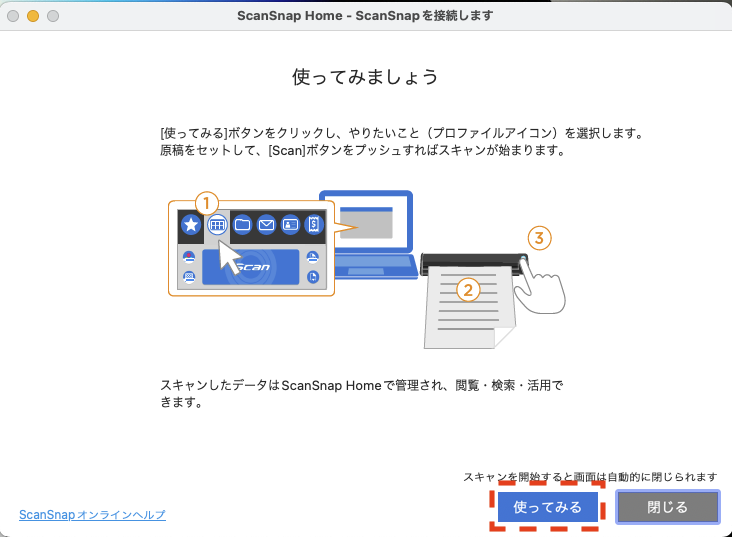The height and width of the screenshot is (537, 732).
Task: Click the mail envelope icon in illustration
Action: tap(267, 225)
